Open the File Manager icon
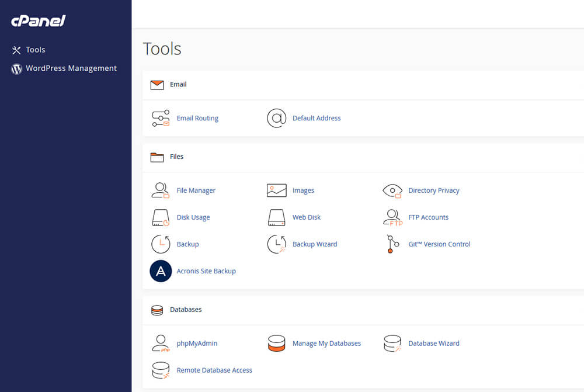 [x=161, y=190]
